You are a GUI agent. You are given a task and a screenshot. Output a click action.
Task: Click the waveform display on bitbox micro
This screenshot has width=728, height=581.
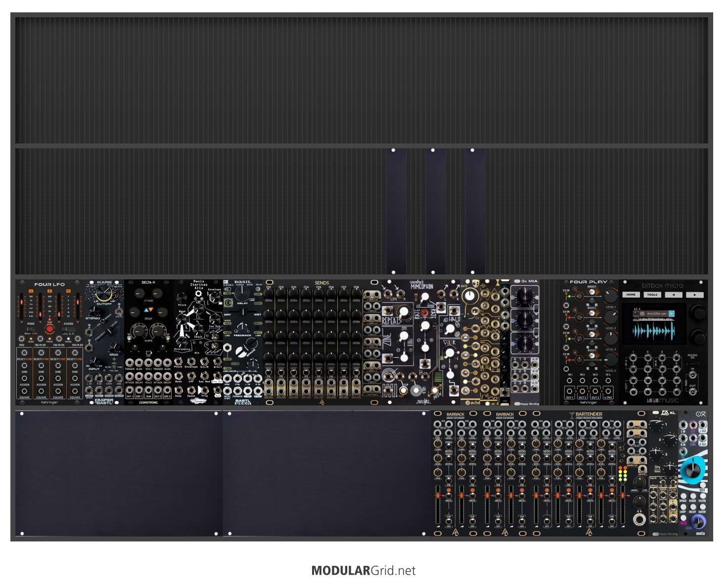tap(654, 325)
